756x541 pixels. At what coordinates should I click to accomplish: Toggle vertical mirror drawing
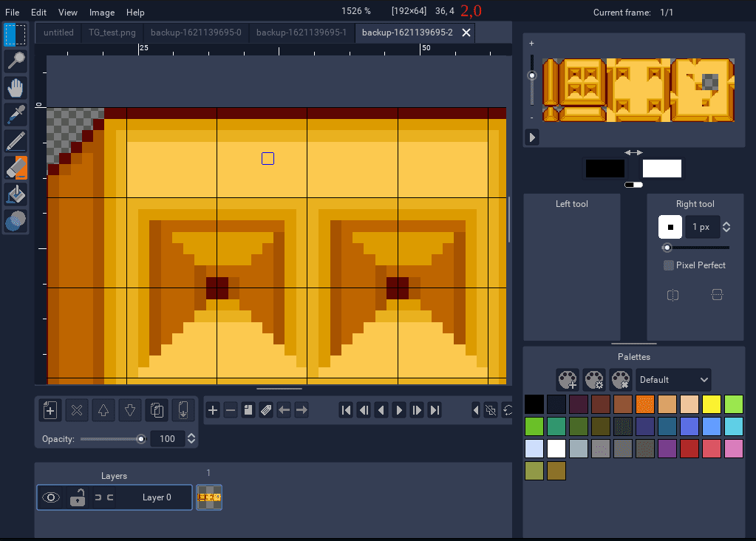(x=717, y=295)
